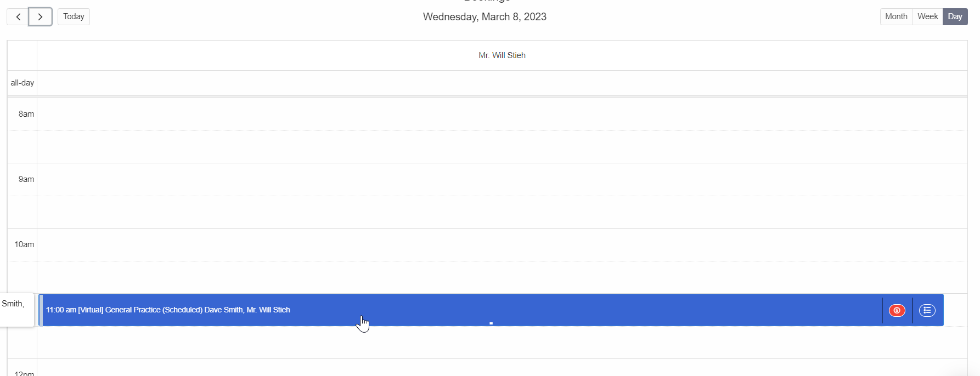Open the booking details list icon
Viewport: 980px width, 376px height.
coord(927,310)
